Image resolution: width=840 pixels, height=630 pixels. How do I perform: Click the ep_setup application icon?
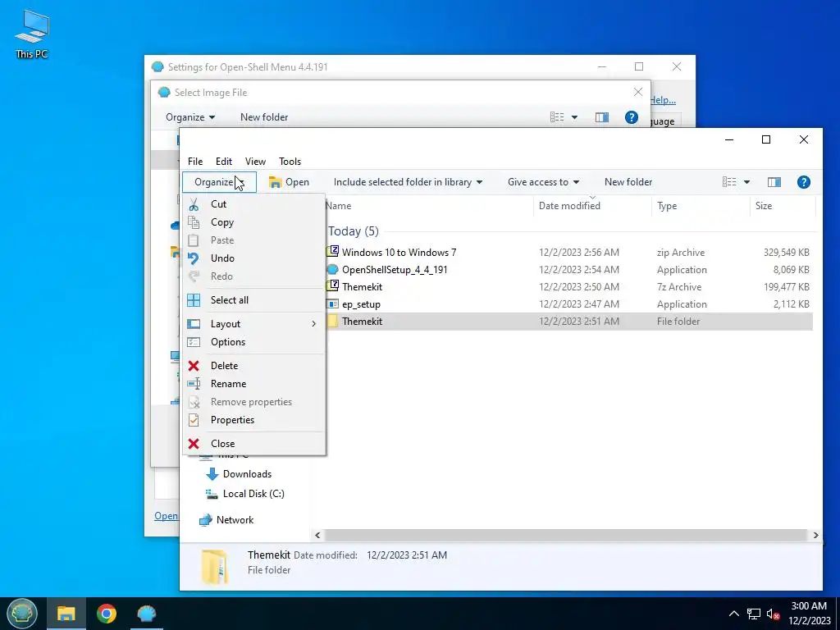(333, 304)
